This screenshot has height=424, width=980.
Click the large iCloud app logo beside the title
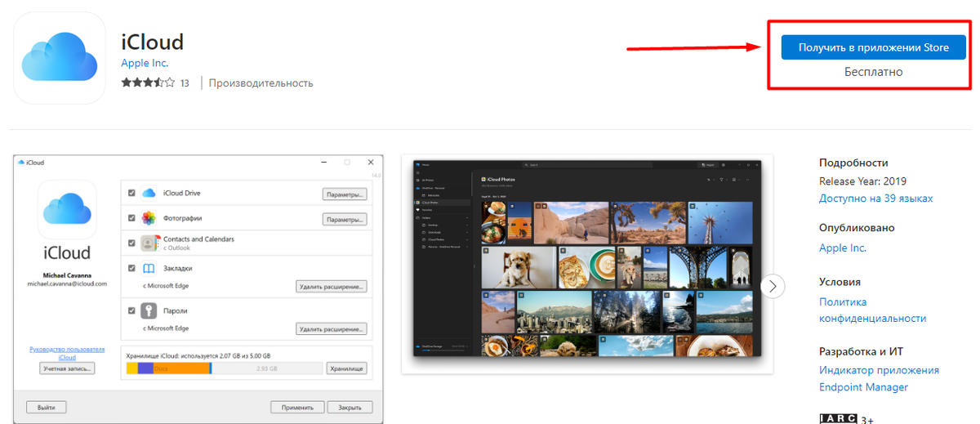60,58
